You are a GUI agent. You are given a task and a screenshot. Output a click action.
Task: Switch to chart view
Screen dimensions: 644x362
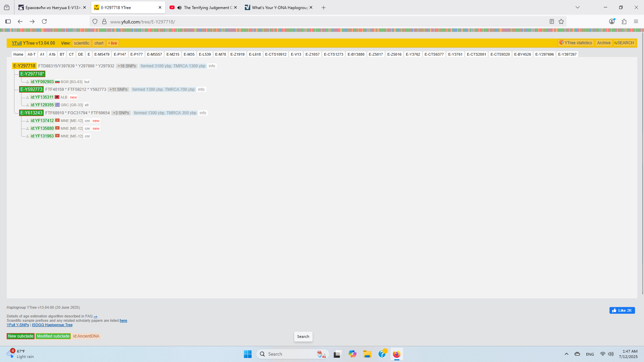99,43
